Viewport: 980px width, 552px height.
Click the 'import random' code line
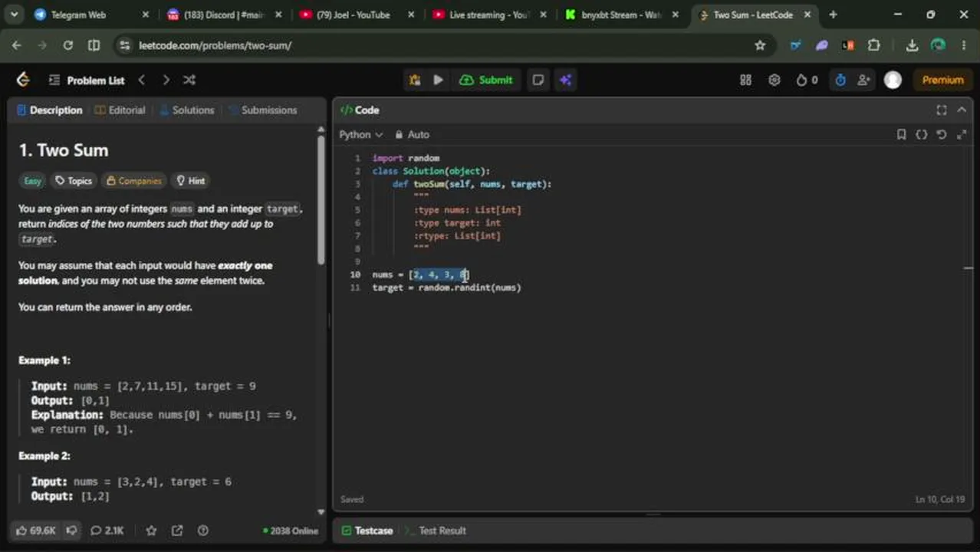coord(406,158)
